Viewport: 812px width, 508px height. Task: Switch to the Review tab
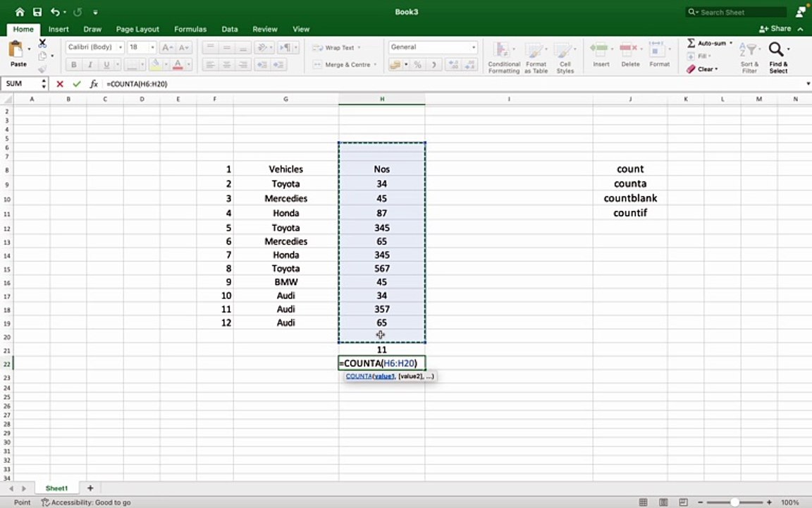(x=264, y=29)
